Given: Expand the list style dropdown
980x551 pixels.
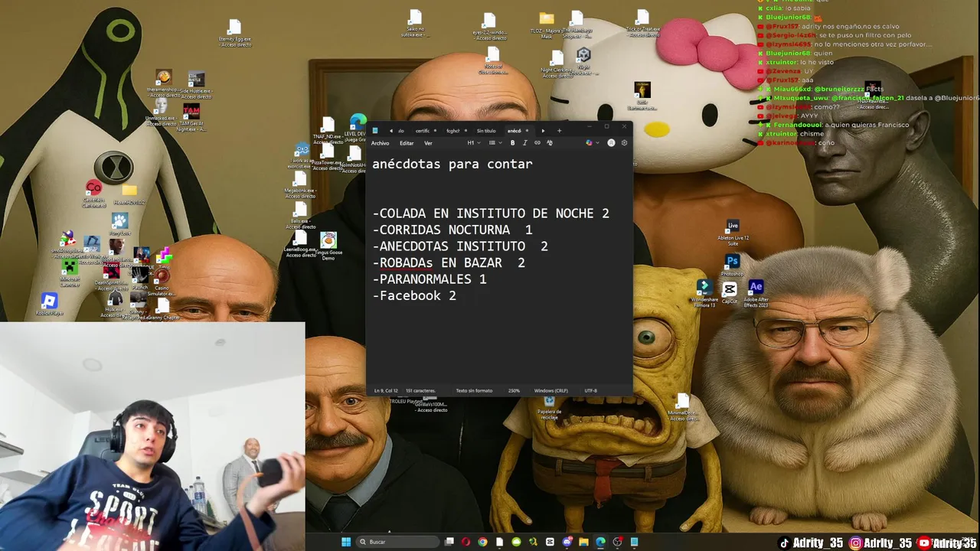Looking at the screenshot, I should 495,142.
